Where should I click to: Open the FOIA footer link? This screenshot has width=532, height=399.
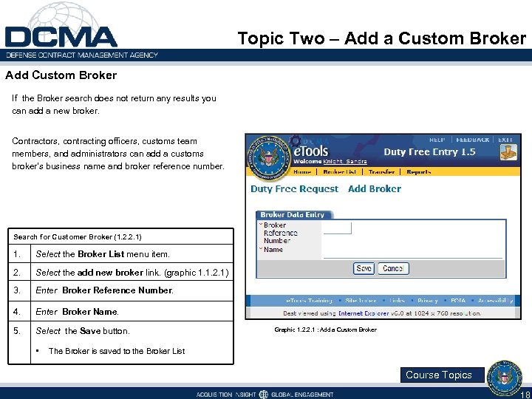point(458,301)
